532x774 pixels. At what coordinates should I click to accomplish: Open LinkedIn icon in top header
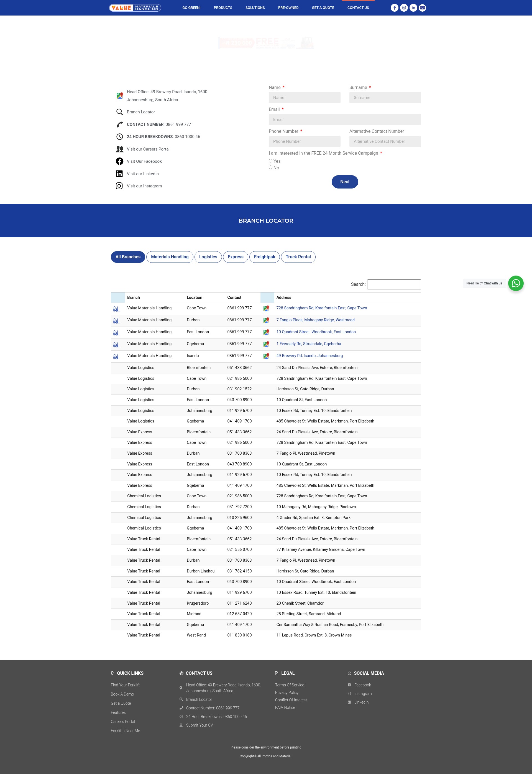413,8
